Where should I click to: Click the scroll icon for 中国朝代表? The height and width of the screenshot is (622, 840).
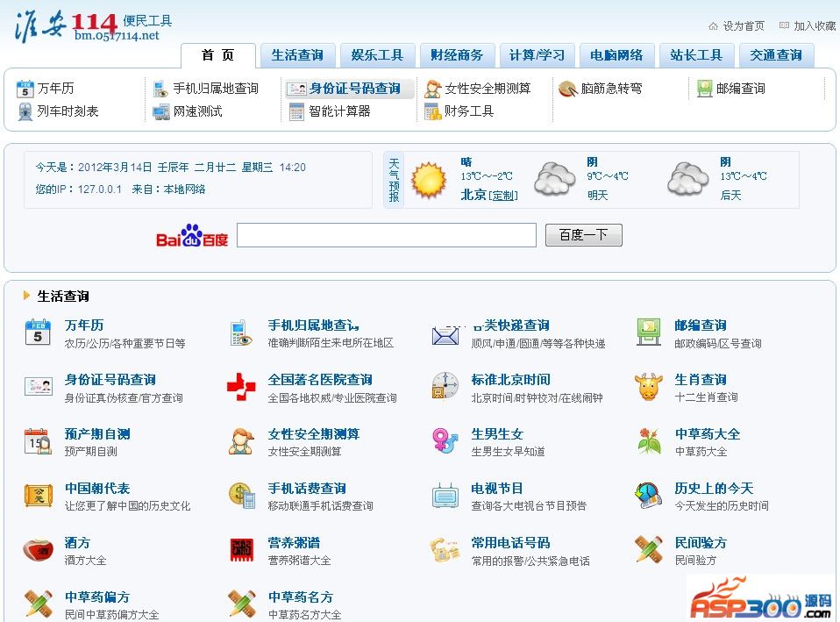tap(39, 496)
